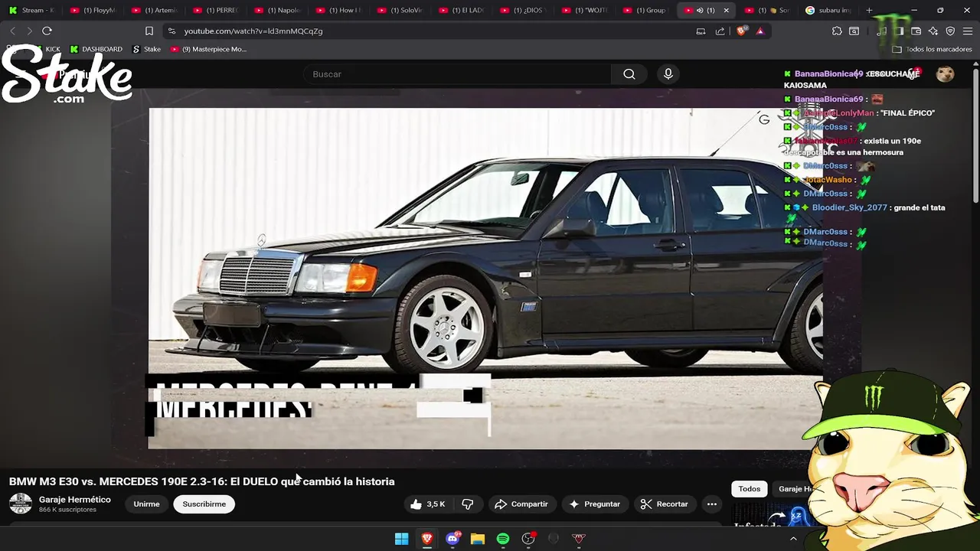Switch to the subaru Google tab
Viewport: 980px width, 551px height.
pos(828,10)
